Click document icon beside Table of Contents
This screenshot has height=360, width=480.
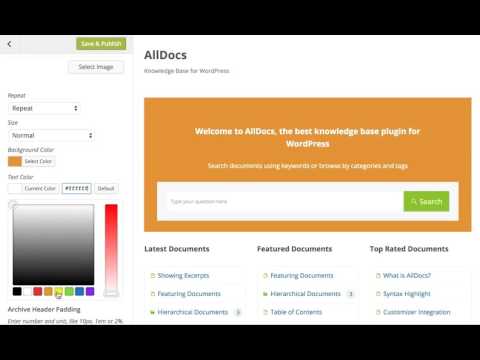click(265, 312)
